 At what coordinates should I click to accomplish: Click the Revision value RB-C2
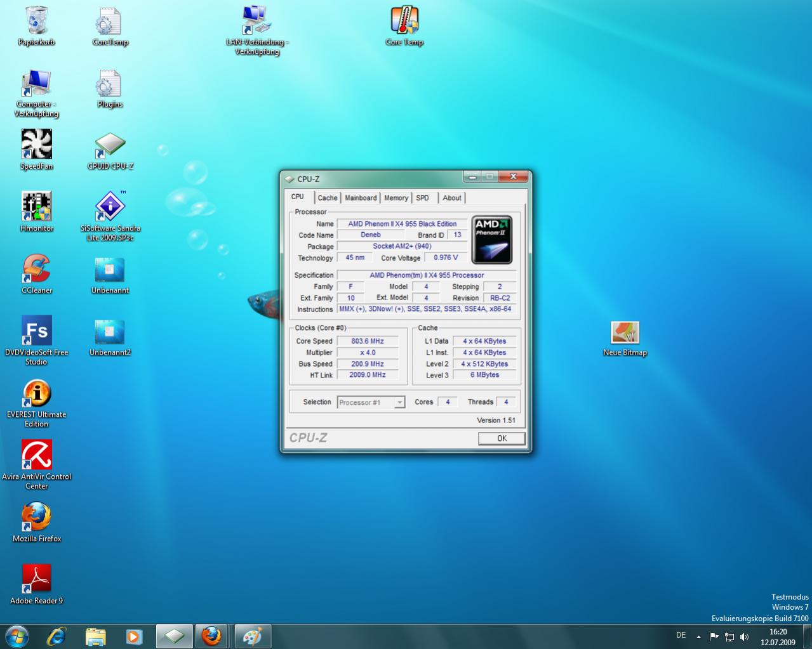(x=500, y=298)
